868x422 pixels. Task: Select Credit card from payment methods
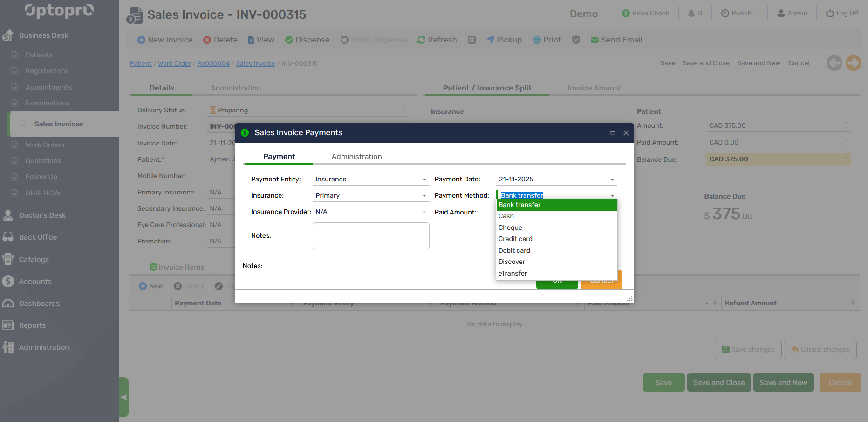tap(515, 239)
